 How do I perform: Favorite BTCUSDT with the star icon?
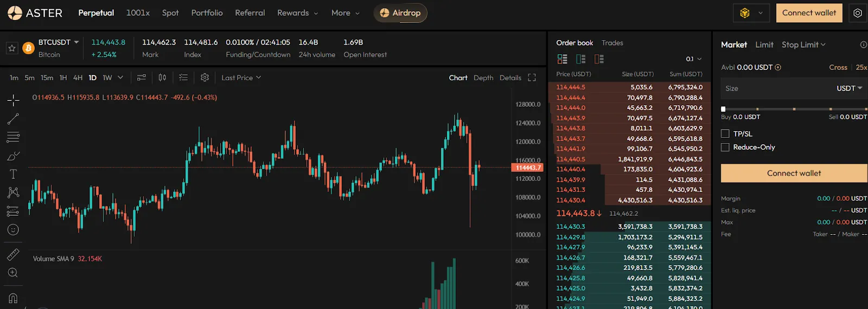pyautogui.click(x=12, y=48)
